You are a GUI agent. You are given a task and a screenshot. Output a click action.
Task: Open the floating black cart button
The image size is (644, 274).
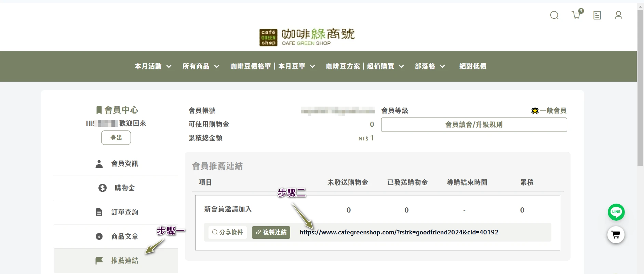tap(616, 235)
